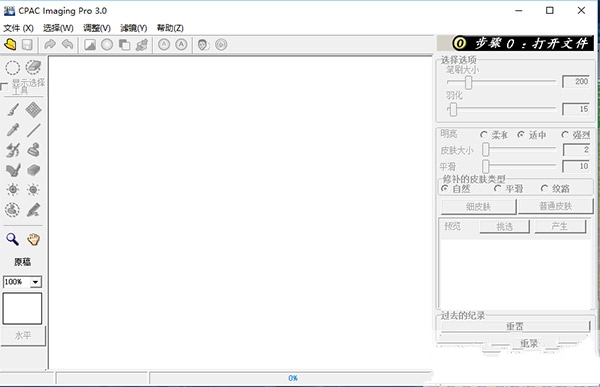Select the diamond grid pattern tool

click(33, 110)
